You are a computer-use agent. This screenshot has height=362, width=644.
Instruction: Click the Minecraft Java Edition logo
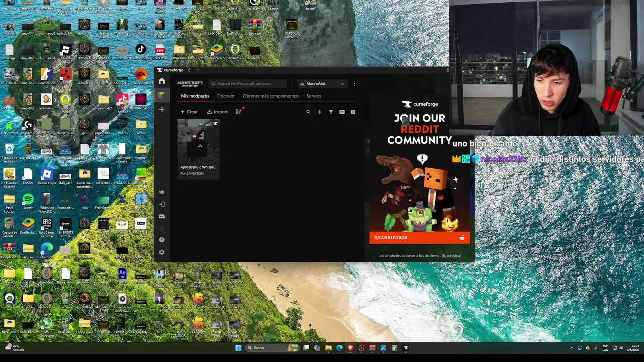click(x=190, y=84)
